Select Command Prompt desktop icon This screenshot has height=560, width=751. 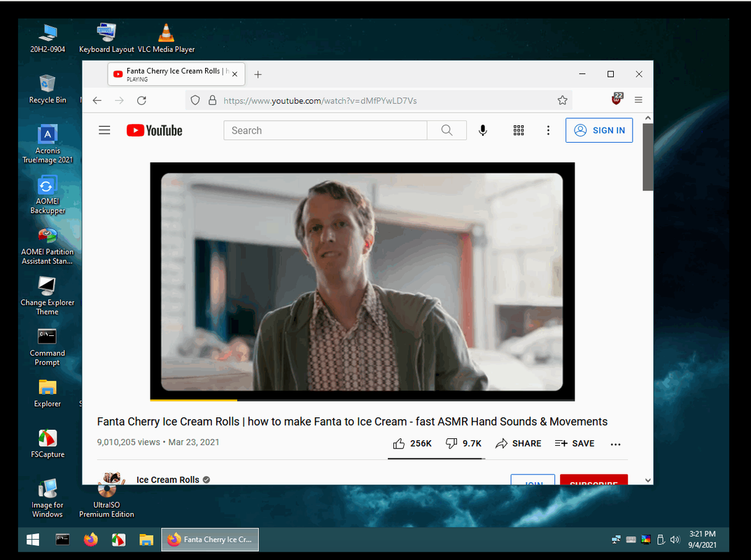[x=48, y=346]
